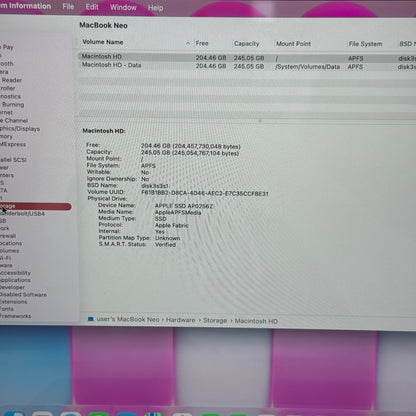Click the /System/Volumes/Data mount point cell

pyautogui.click(x=308, y=67)
